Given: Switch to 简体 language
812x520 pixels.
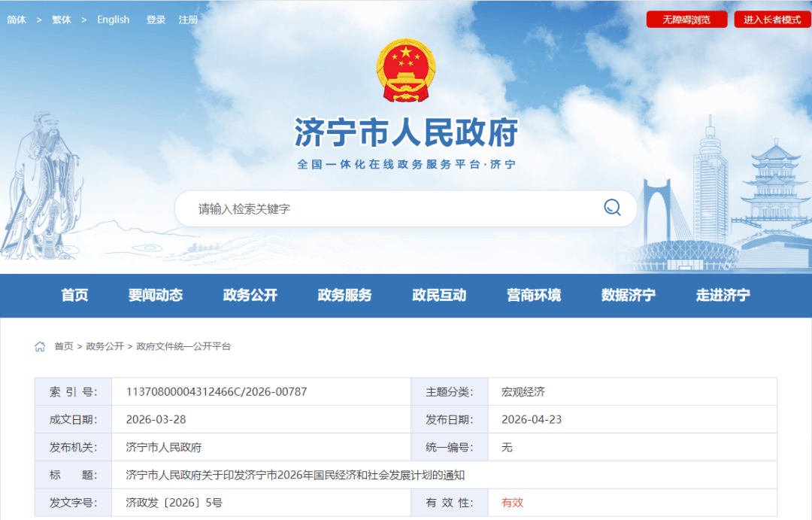Looking at the screenshot, I should click(17, 20).
